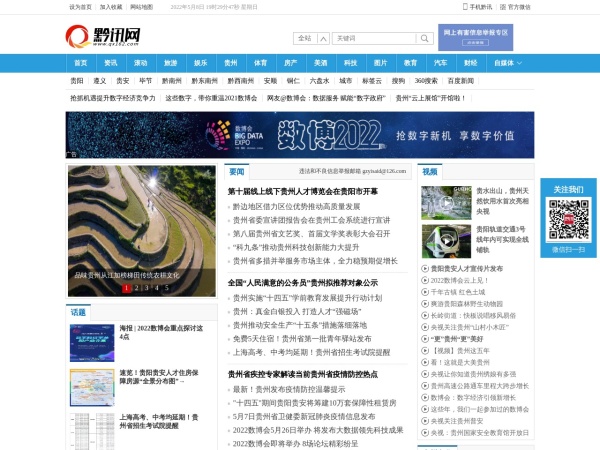Click the search magnifier icon
This screenshot has height=450, width=600.
[x=424, y=38]
